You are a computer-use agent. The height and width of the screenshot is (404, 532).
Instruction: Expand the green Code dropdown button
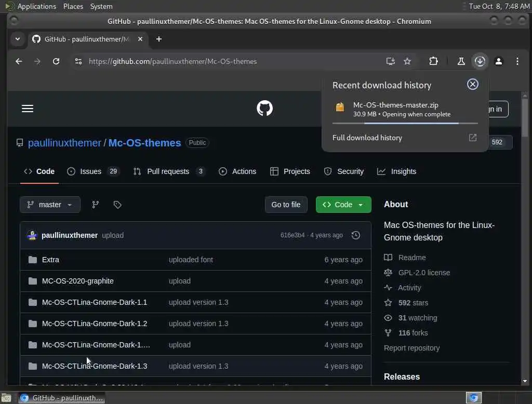click(x=343, y=205)
